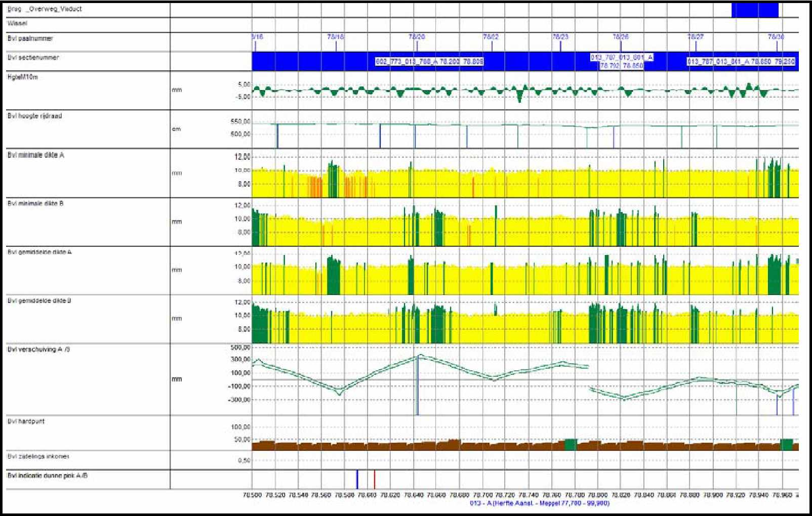Click the 300,00 value in verschuiving row
The height and width of the screenshot is (516, 812).
tap(240, 360)
